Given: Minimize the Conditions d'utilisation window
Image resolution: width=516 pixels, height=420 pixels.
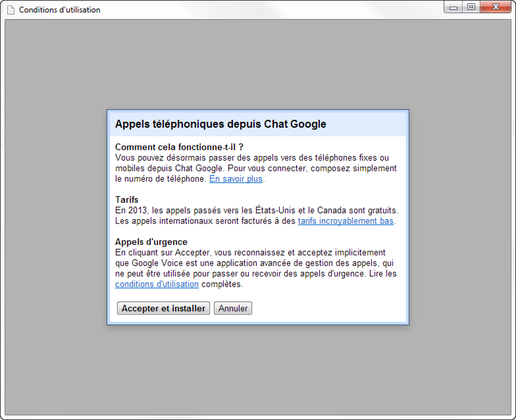Looking at the screenshot, I should [x=453, y=7].
